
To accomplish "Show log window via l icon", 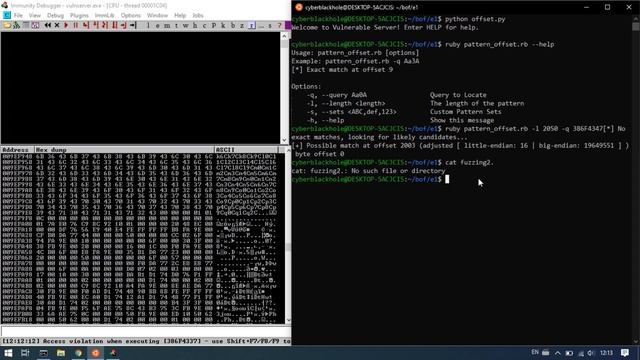I will [x=148, y=25].
